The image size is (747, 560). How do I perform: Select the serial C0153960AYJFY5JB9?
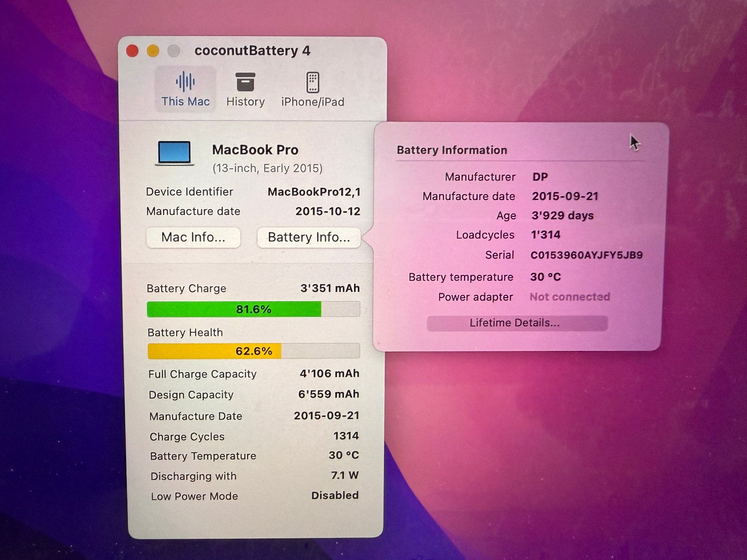pos(586,255)
